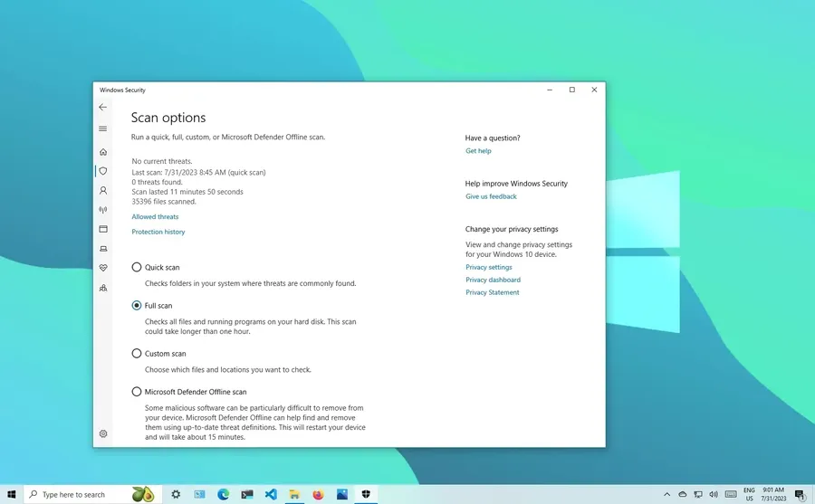Open the volume speaker tray icon

[x=714, y=494]
